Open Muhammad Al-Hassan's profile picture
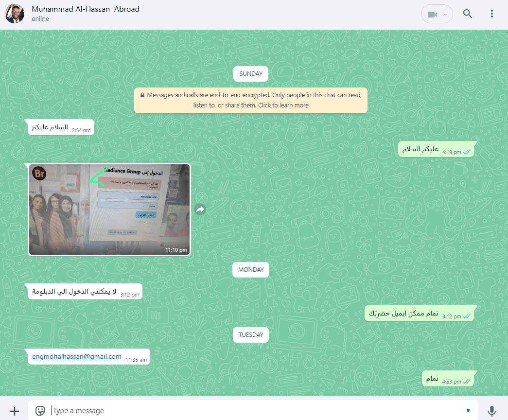 [x=15, y=14]
